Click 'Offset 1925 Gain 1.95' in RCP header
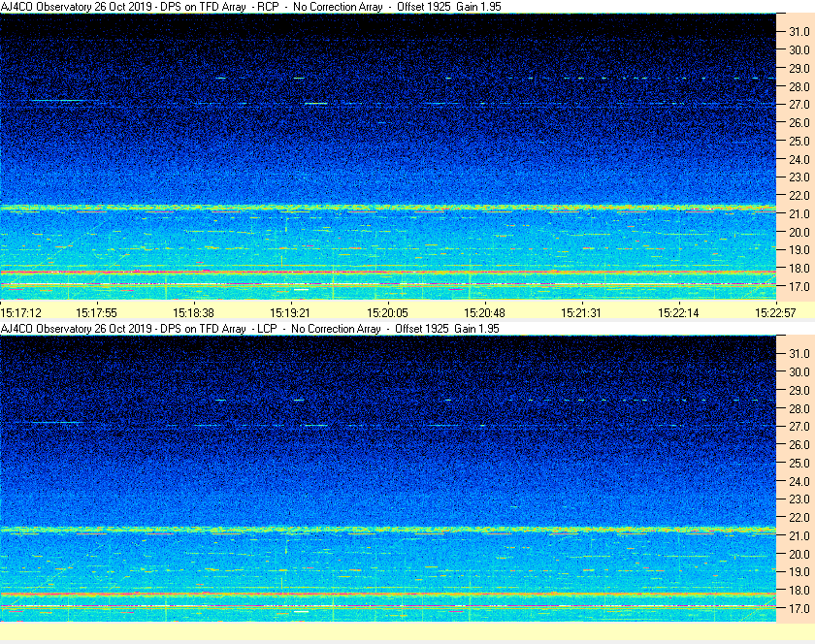The width and height of the screenshot is (815, 644). (x=448, y=7)
